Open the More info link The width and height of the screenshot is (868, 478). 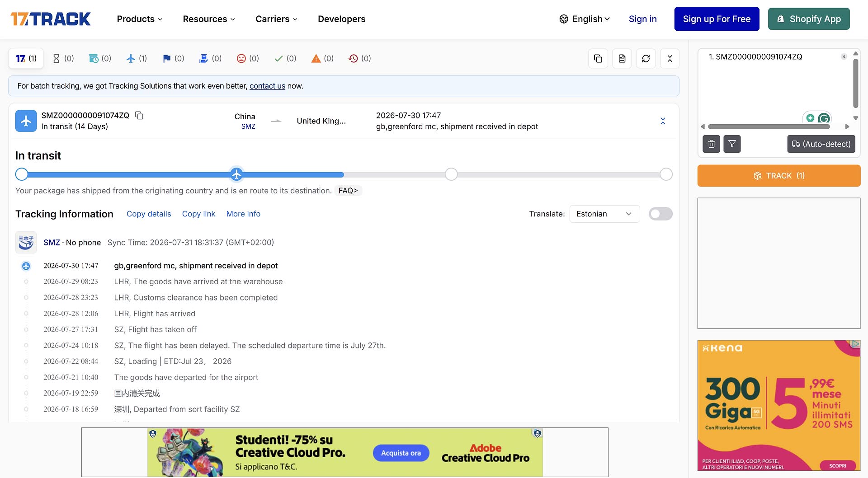[243, 214]
